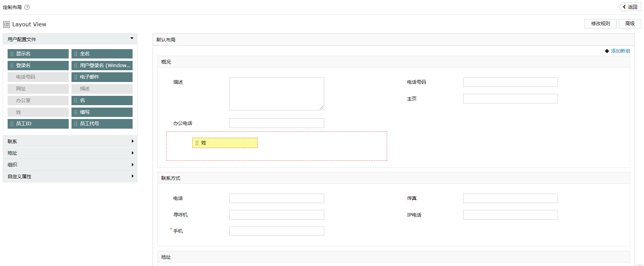Image resolution: width=644 pixels, height=266 pixels.
Task: Grab the drag handle on 员工ID field
Action: 12,124
